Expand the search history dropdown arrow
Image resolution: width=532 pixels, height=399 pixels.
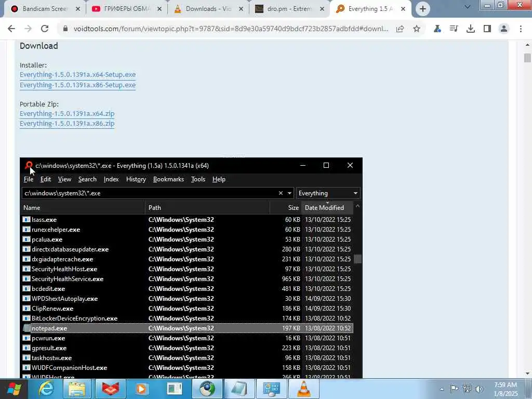[289, 193]
